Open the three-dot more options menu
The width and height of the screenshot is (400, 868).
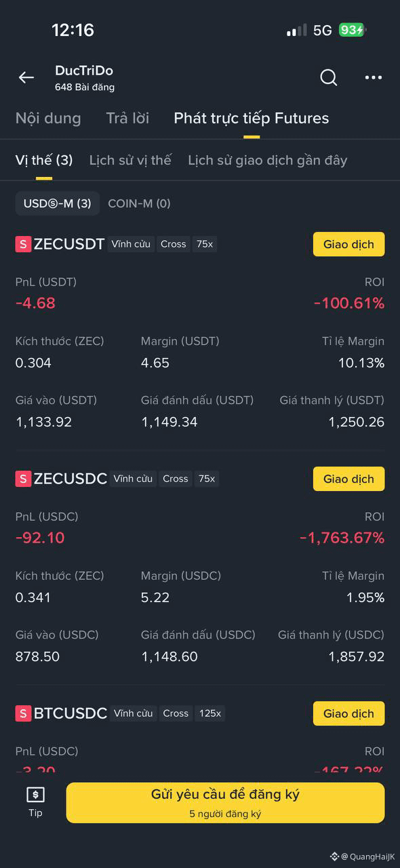(x=374, y=77)
